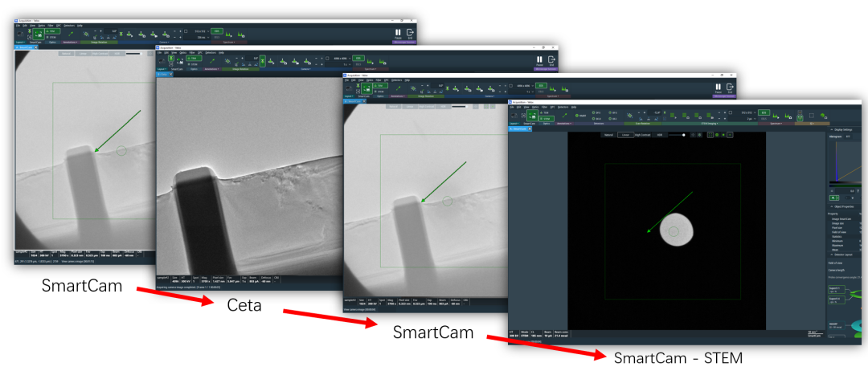
Task: Open the STEM Imaging dropdown group
Action: coord(709,124)
